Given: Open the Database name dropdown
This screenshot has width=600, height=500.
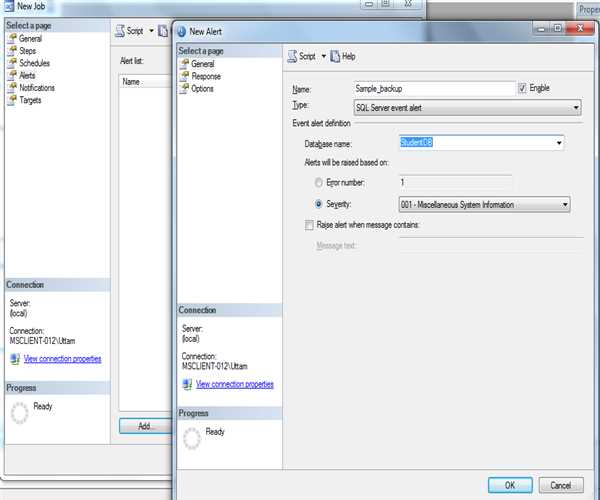Looking at the screenshot, I should click(x=558, y=143).
